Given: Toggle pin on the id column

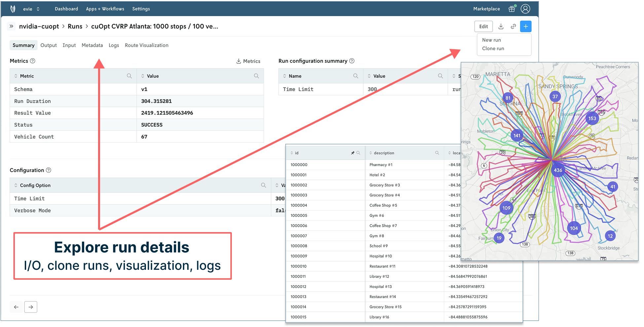Looking at the screenshot, I should pos(353,153).
